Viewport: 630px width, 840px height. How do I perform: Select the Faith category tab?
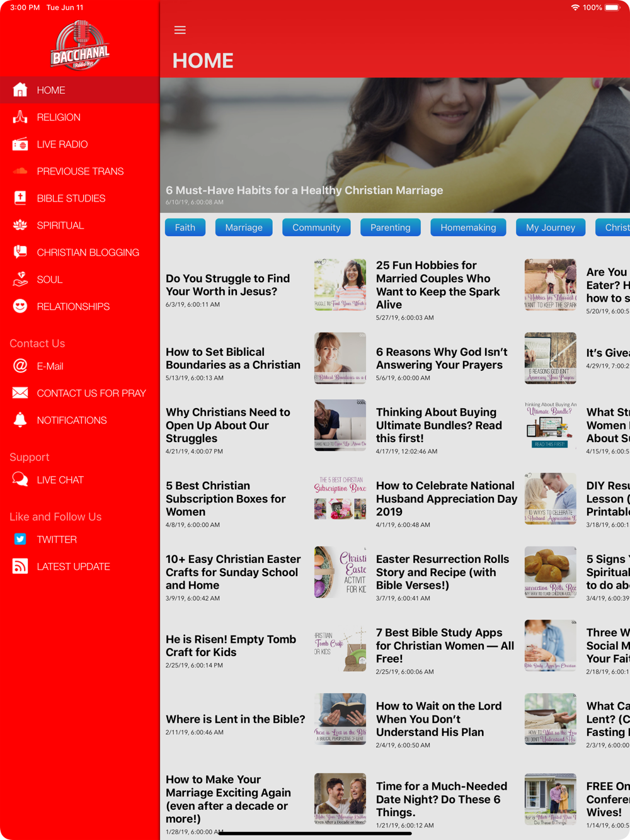pyautogui.click(x=185, y=227)
